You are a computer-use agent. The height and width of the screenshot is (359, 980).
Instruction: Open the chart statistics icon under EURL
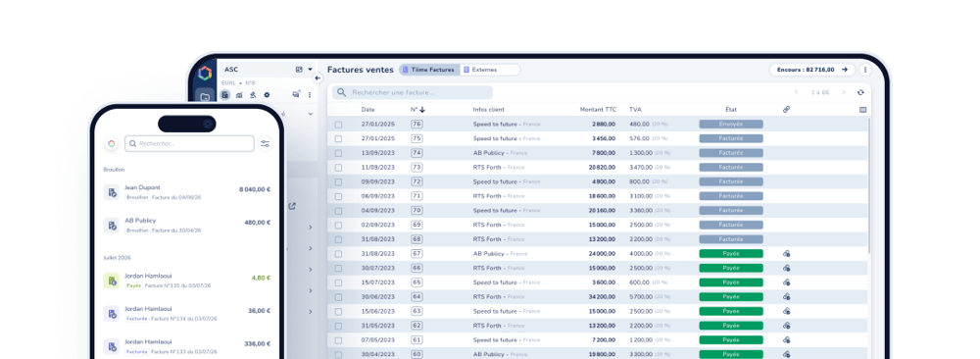239,95
